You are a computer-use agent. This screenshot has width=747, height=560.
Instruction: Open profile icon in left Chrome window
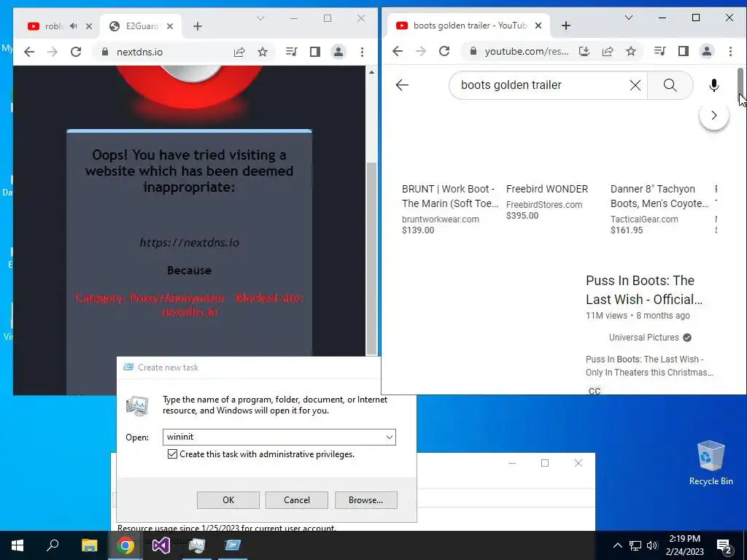click(338, 52)
